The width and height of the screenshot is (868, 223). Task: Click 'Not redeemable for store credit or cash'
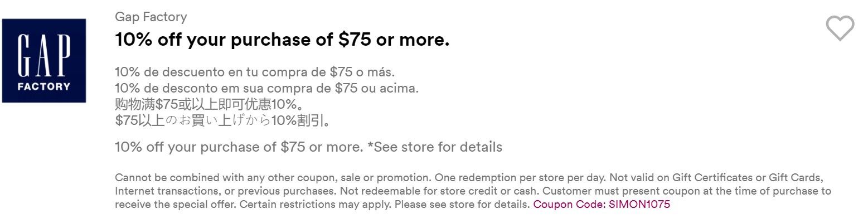(x=437, y=191)
